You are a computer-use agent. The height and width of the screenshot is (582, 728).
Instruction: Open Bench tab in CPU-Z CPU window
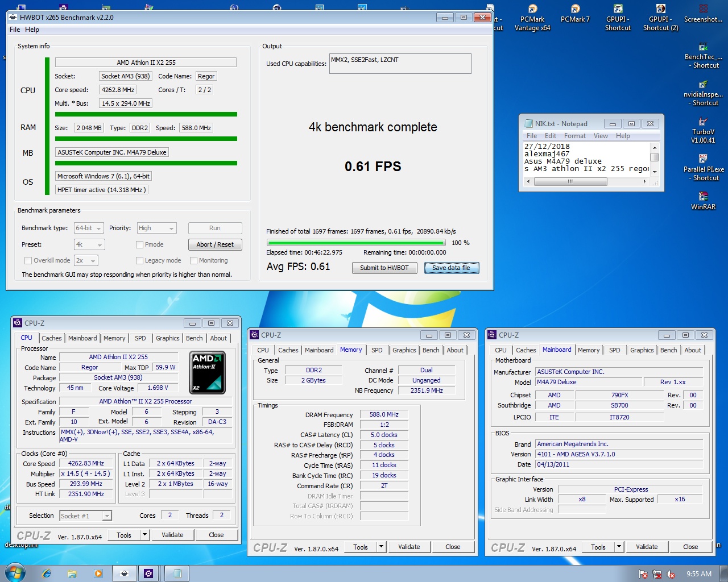[194, 338]
